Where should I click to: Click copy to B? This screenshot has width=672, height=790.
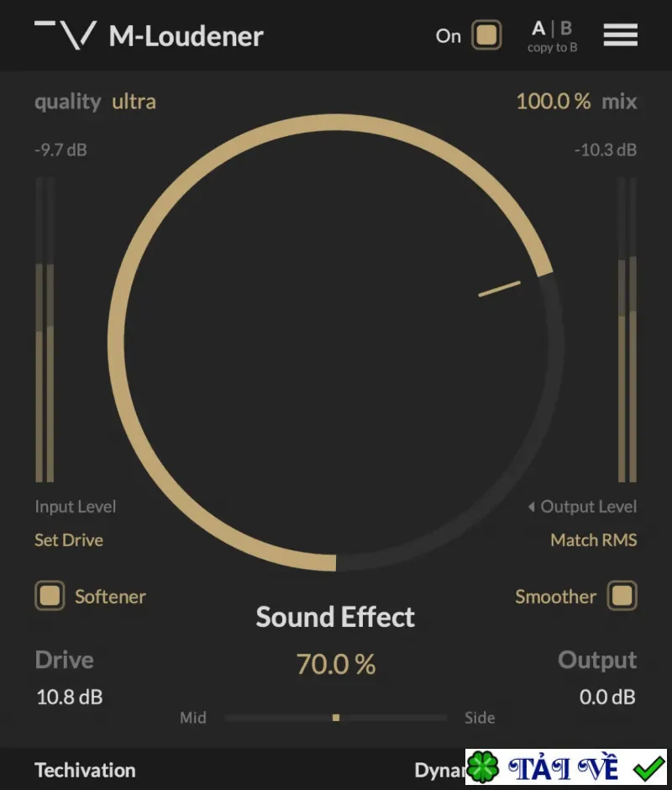[x=552, y=48]
